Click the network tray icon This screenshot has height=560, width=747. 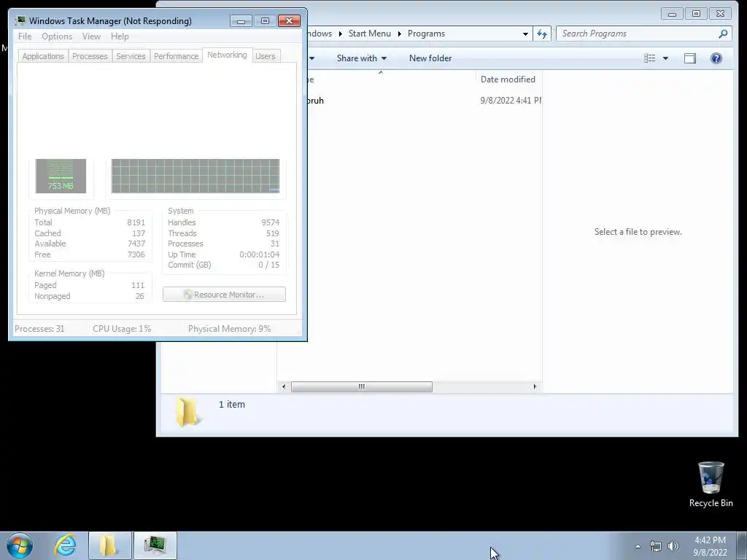click(x=656, y=546)
